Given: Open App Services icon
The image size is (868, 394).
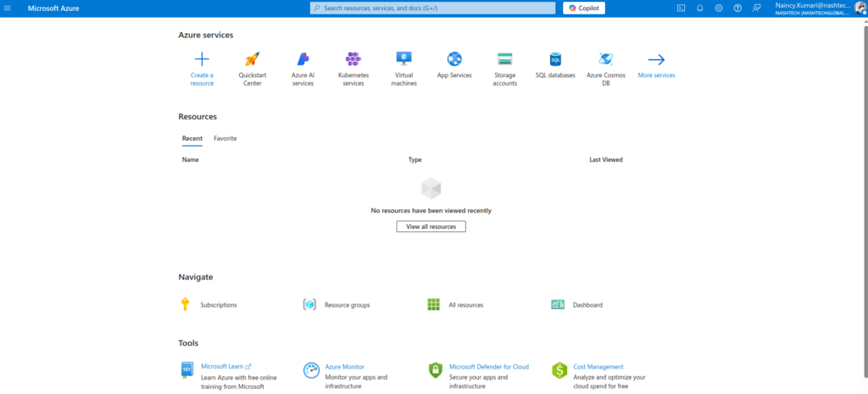Looking at the screenshot, I should (x=454, y=59).
